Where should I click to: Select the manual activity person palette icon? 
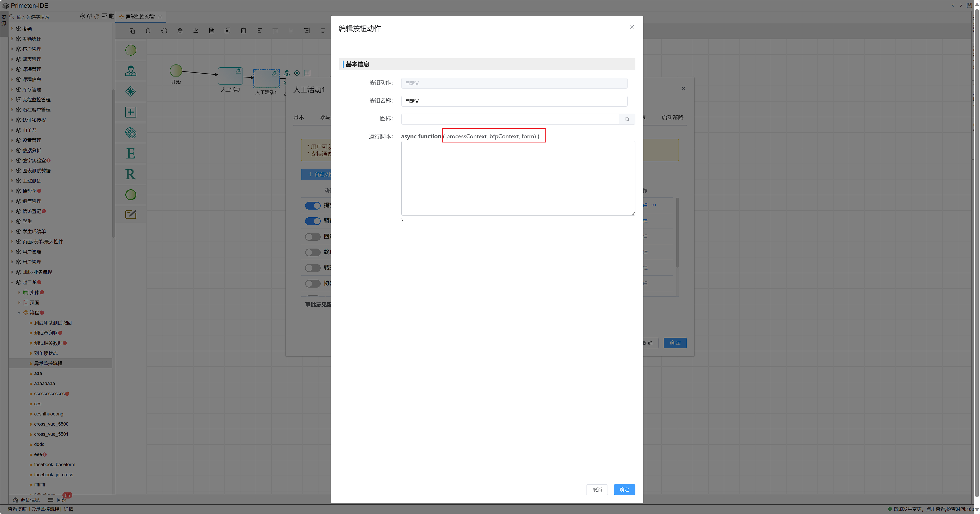pos(131,71)
